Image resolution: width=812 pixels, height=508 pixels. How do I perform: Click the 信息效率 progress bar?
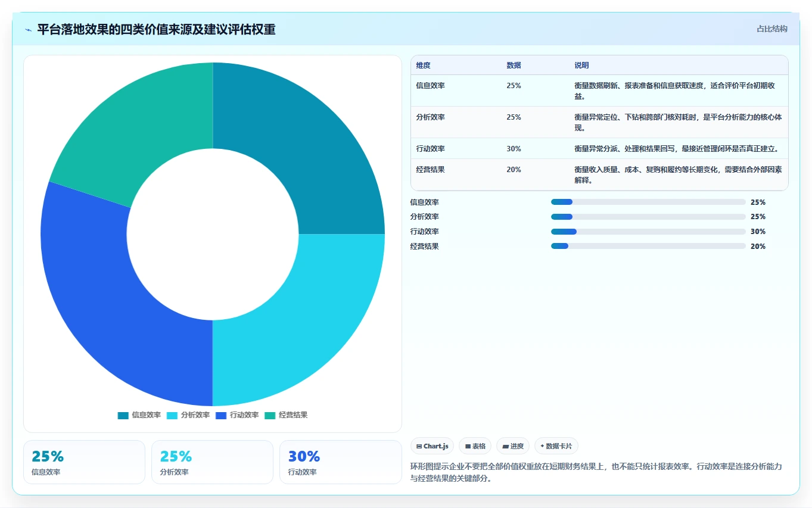[648, 202]
